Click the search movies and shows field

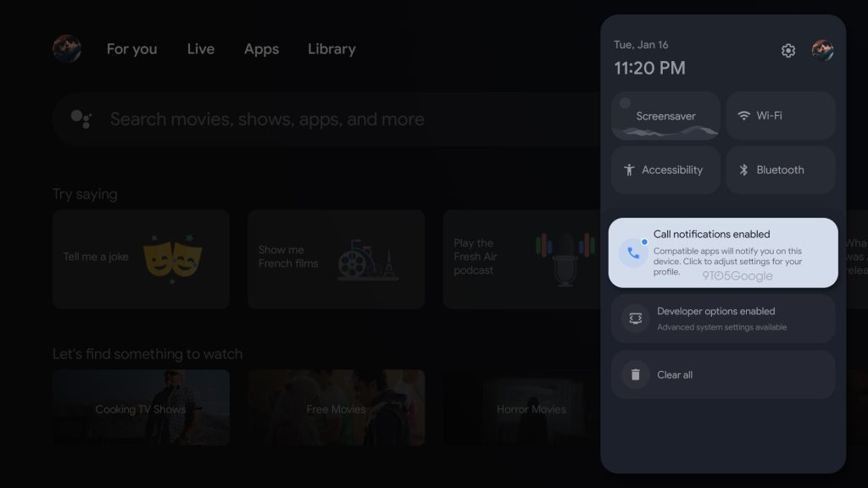(x=322, y=119)
